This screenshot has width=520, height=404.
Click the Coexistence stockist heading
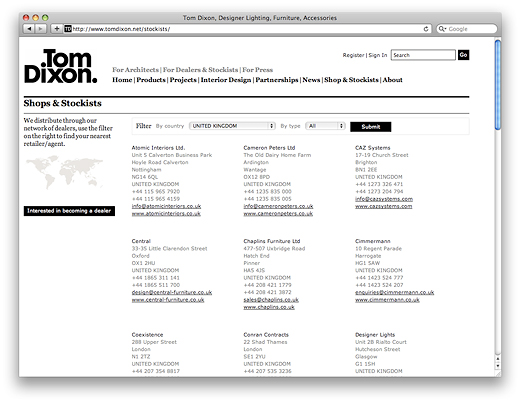(x=147, y=335)
